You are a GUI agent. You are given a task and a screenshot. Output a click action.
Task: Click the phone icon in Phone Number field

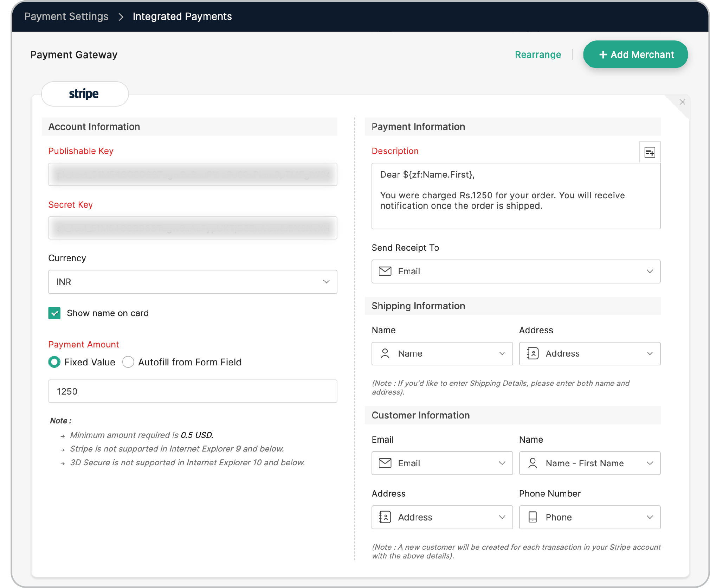(x=532, y=517)
